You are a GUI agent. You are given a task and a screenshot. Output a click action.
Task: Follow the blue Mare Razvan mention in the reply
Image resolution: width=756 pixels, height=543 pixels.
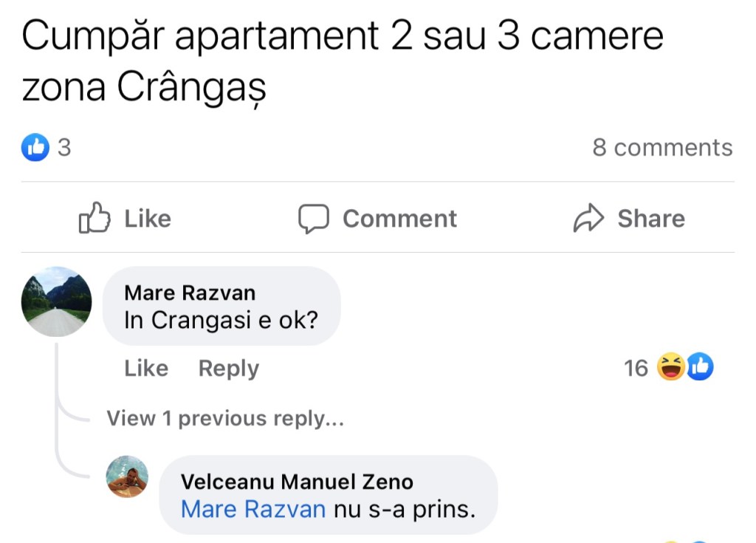[253, 509]
